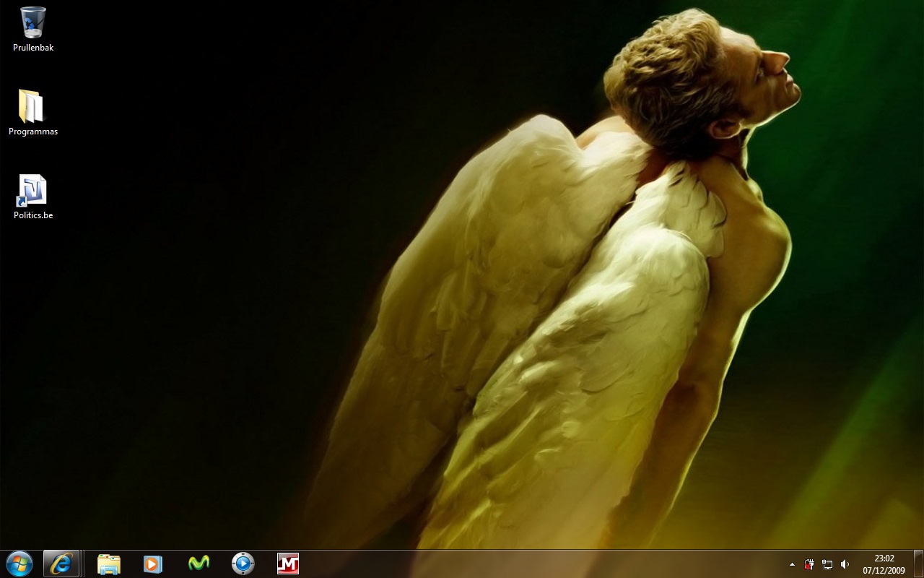Click the Politics.be label text
Viewport: 924px width, 578px height.
click(33, 215)
